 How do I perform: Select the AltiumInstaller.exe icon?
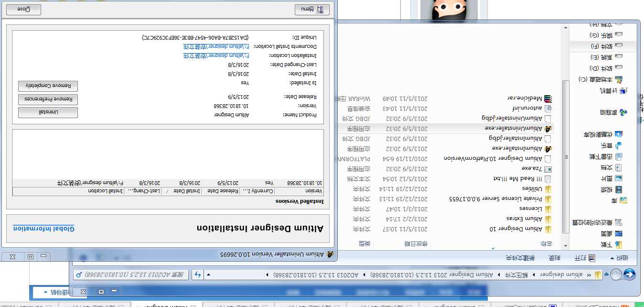548,149
